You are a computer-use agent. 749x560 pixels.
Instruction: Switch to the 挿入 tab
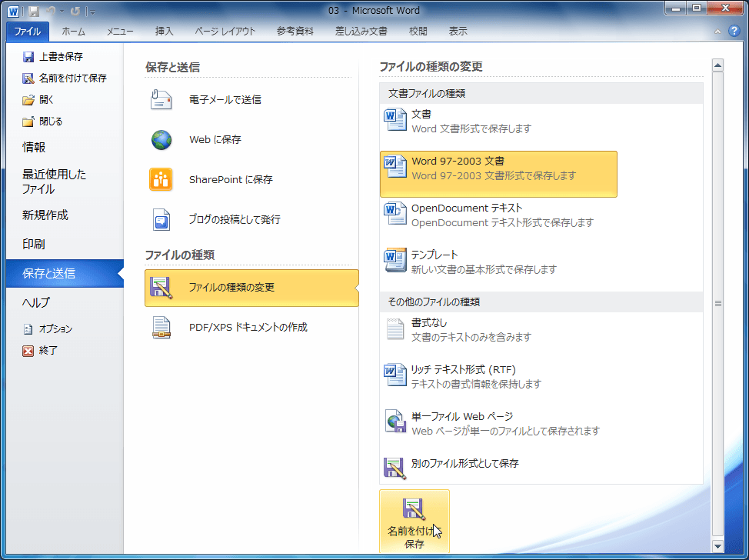coord(165,32)
